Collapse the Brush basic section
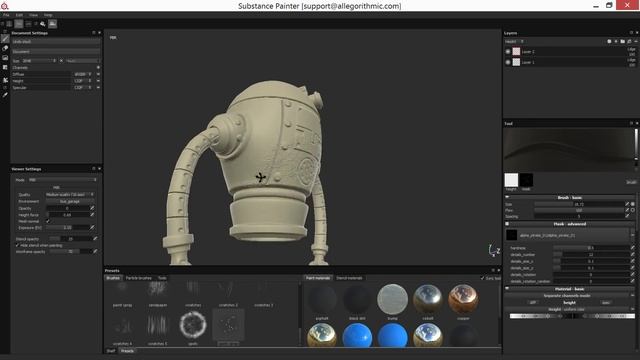This screenshot has width=640, height=360. 507,197
